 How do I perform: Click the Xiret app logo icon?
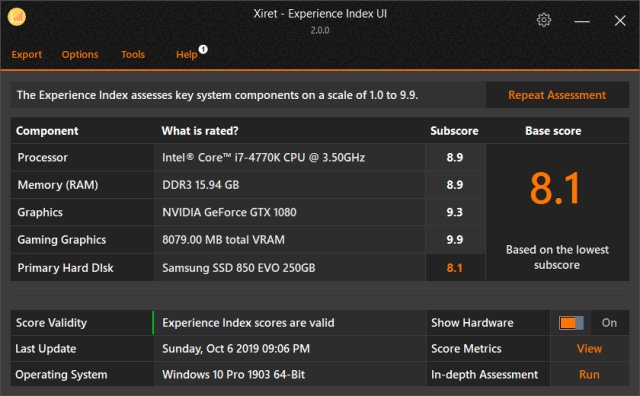tap(17, 17)
